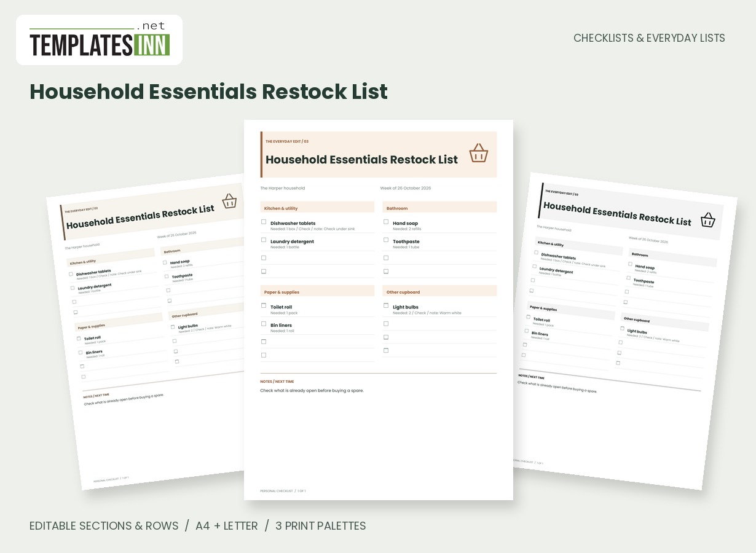Select 'Kitchen & utility' header on center page
Image resolution: width=756 pixels, height=553 pixels.
[317, 208]
